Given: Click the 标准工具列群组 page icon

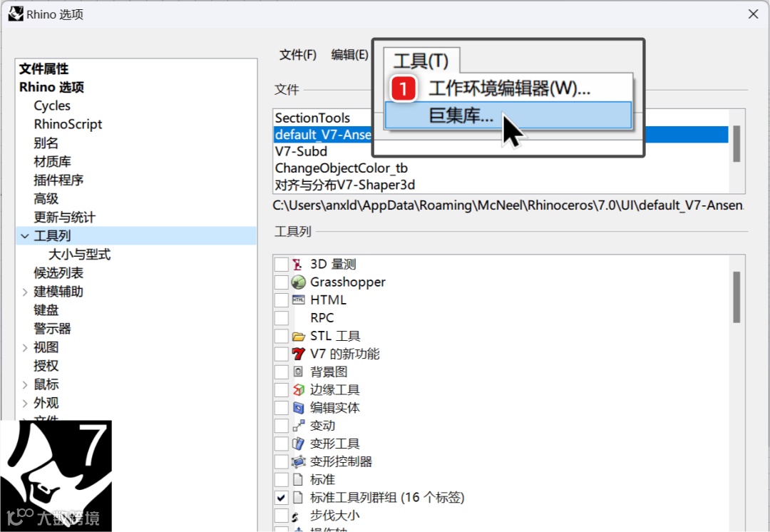Looking at the screenshot, I should [297, 497].
